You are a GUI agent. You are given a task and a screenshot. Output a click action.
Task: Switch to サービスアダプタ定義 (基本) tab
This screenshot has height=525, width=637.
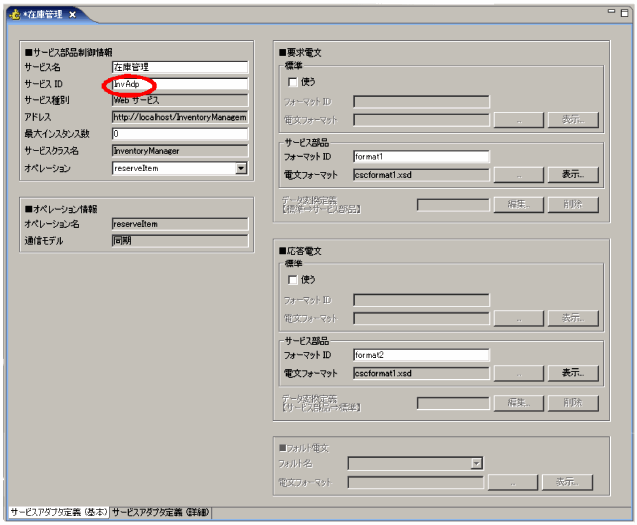[59, 512]
